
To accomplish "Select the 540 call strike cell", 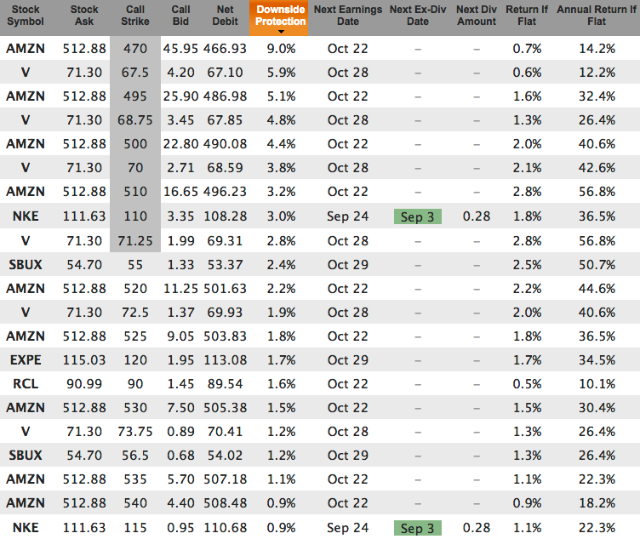I will pyautogui.click(x=135, y=503).
